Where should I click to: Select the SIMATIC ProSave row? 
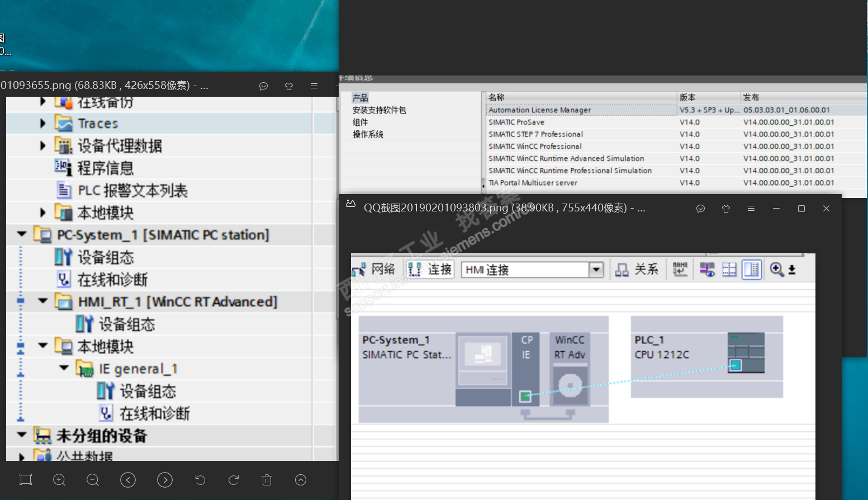pyautogui.click(x=676, y=122)
